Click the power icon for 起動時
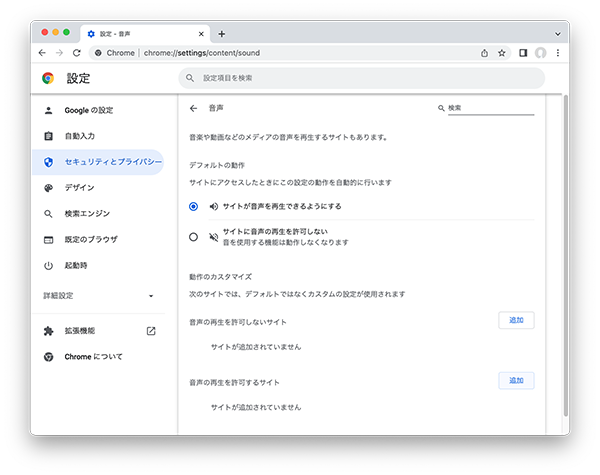The width and height of the screenshot is (600, 475). 48,266
